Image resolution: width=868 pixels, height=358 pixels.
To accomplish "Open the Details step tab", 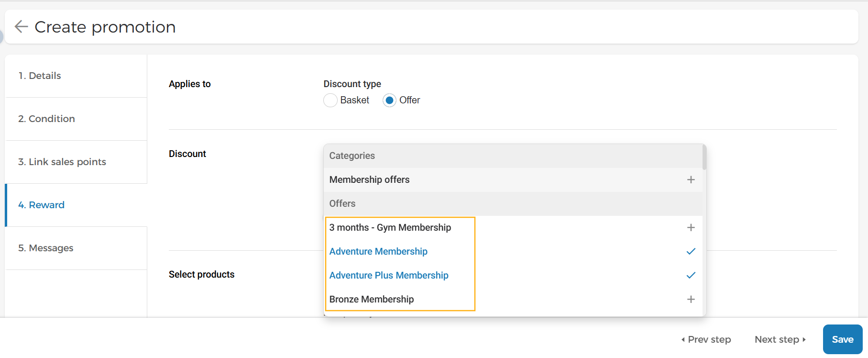I will tap(76, 76).
